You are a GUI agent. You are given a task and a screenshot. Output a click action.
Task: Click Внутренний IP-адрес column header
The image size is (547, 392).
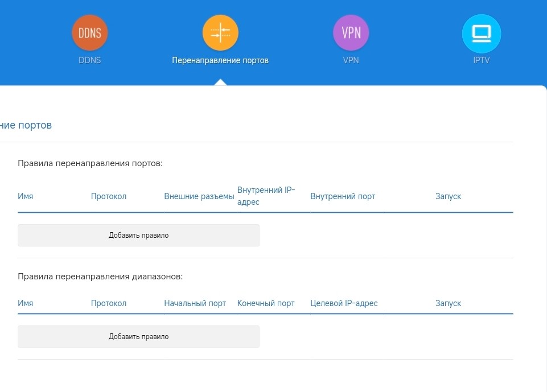[266, 196]
